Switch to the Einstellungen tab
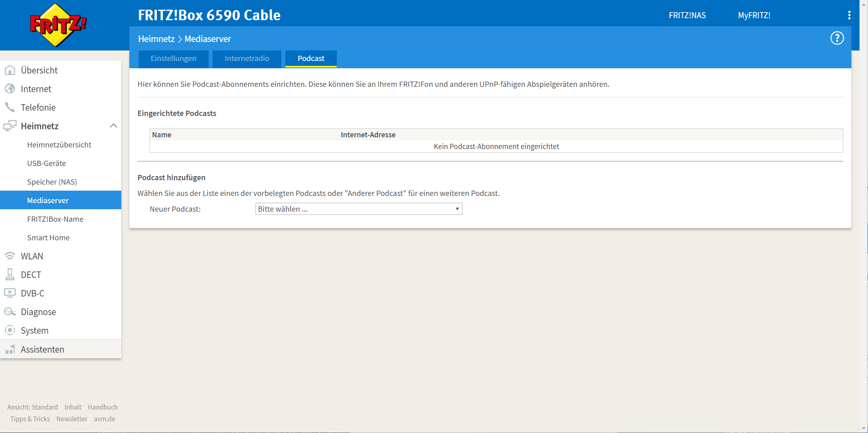 coord(173,59)
